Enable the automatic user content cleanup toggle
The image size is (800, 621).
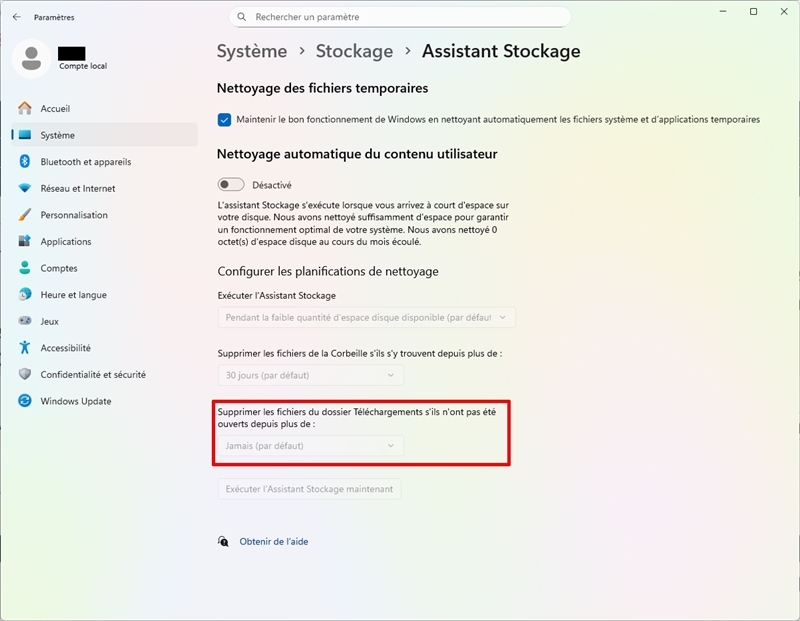pyautogui.click(x=230, y=185)
